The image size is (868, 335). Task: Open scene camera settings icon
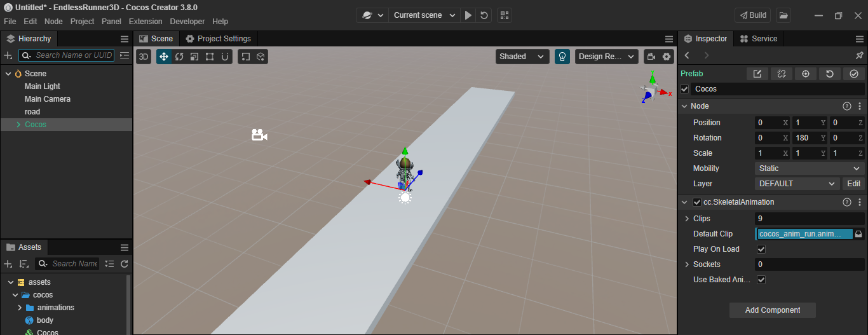pos(651,57)
